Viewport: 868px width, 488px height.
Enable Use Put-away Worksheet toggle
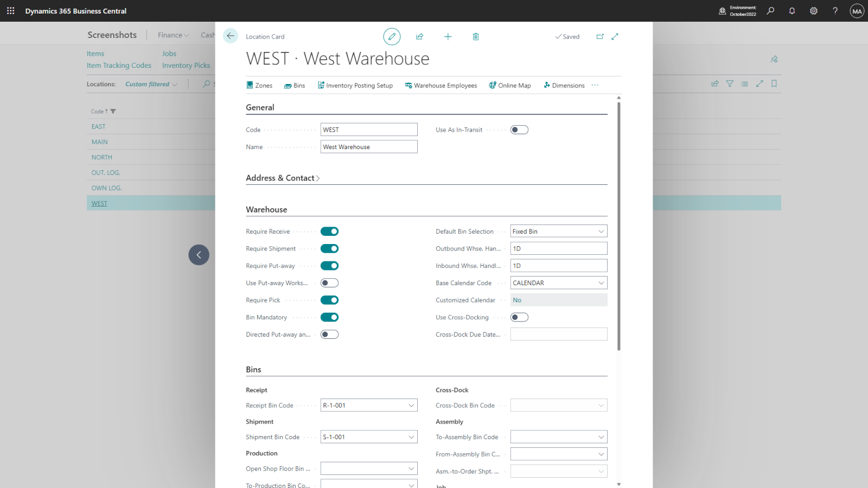(x=329, y=283)
